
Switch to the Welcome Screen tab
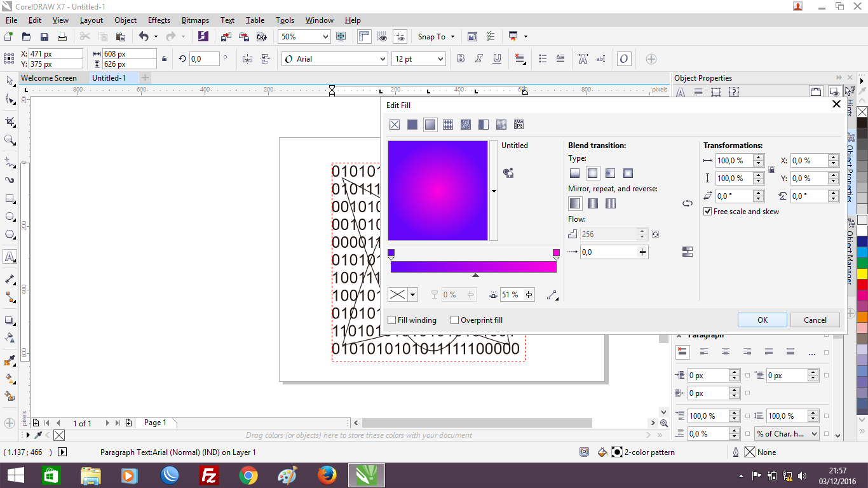[x=49, y=78]
